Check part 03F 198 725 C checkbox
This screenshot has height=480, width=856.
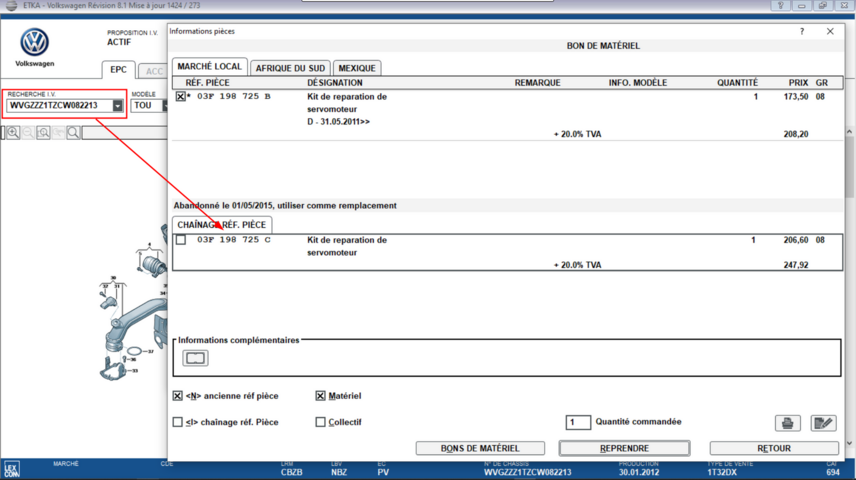[x=181, y=240]
